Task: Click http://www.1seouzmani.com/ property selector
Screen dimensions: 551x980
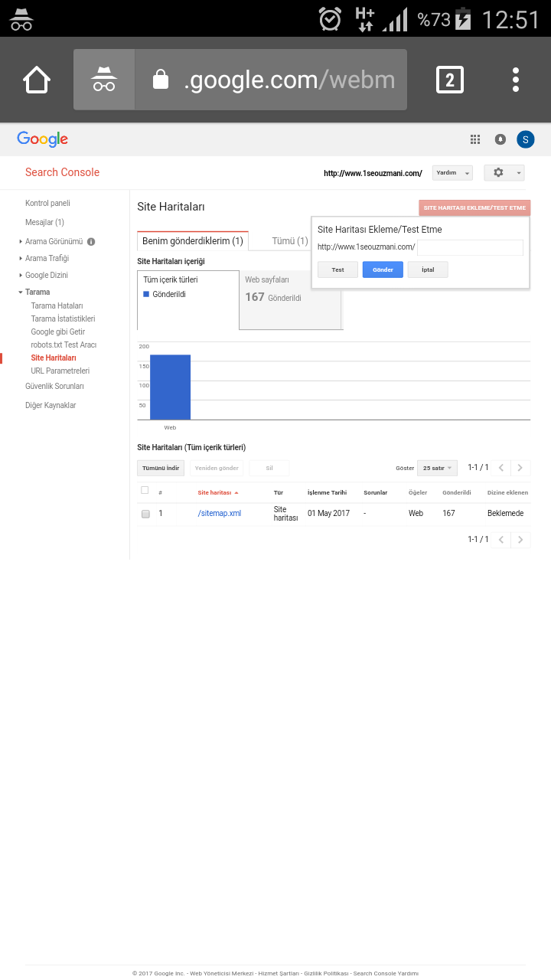Action: [373, 174]
